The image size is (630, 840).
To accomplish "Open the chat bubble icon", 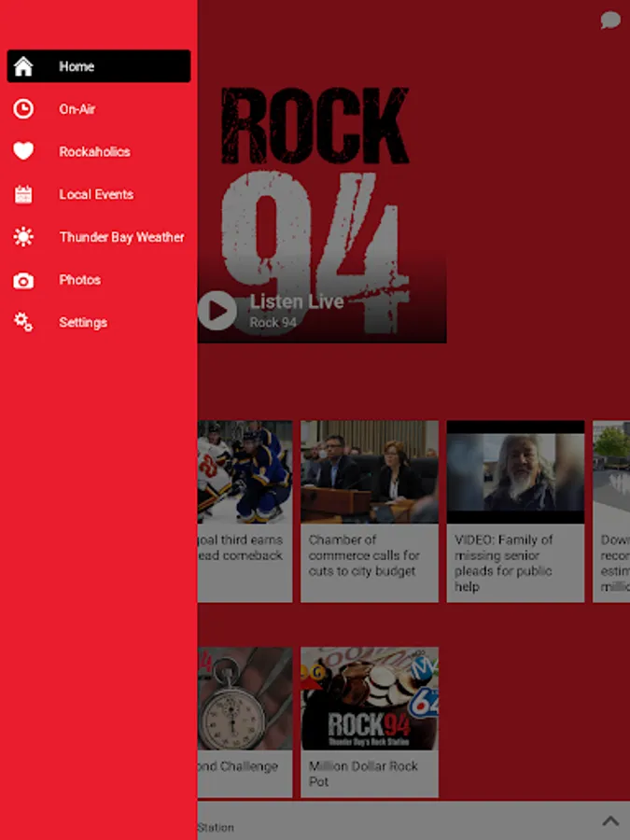I will tap(610, 21).
